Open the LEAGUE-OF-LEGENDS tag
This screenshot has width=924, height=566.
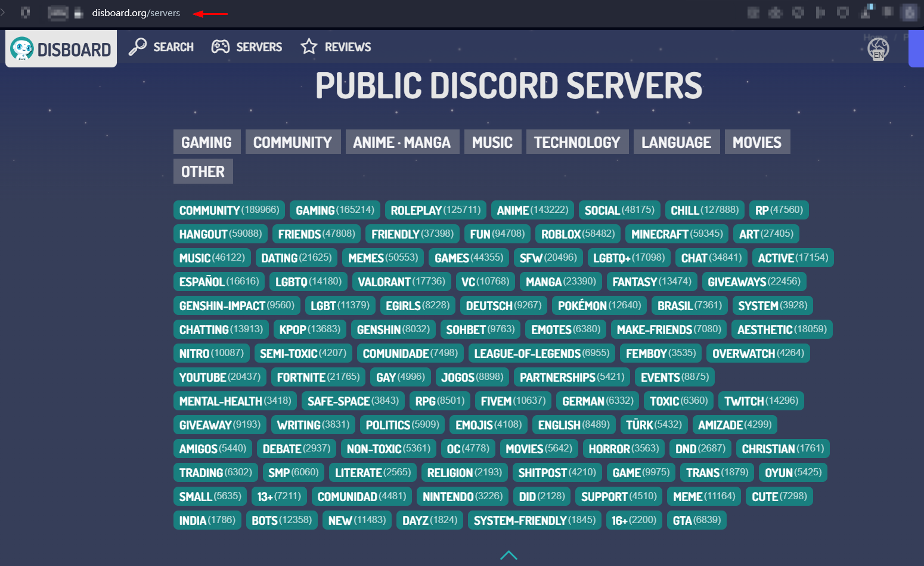click(x=542, y=353)
